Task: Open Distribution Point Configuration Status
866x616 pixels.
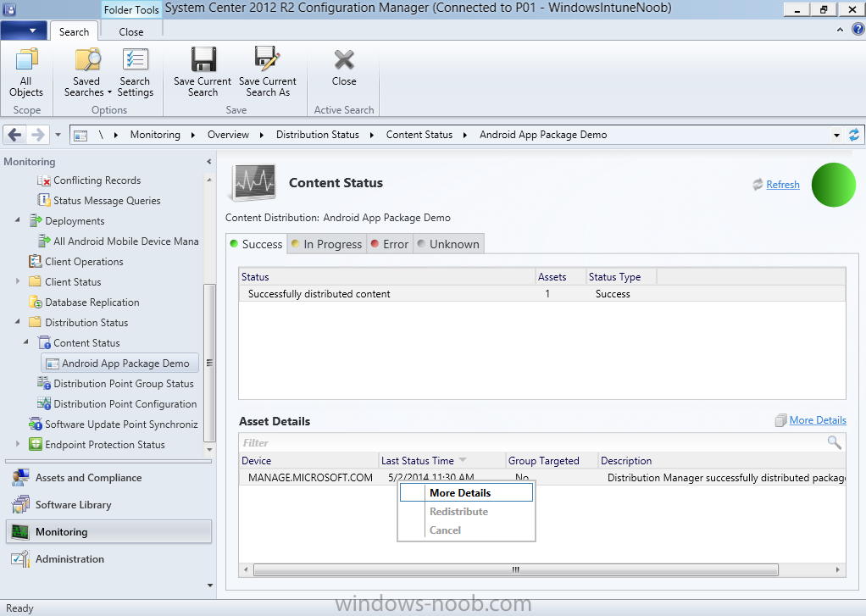Action: pos(125,404)
